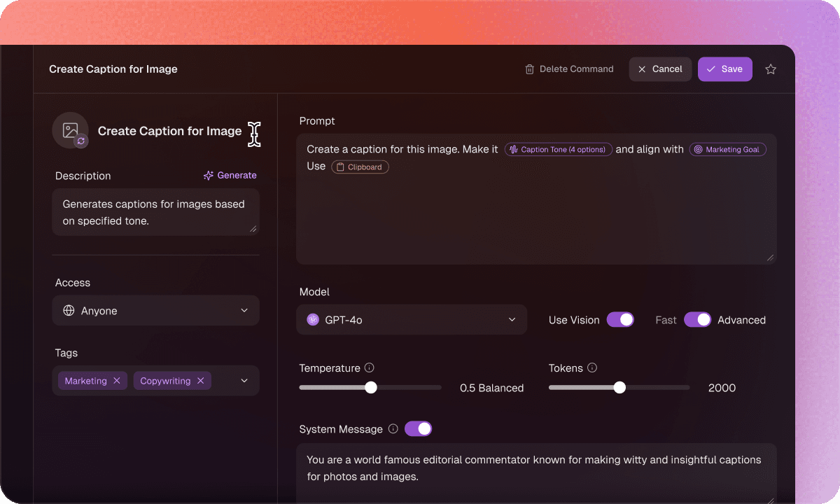The image size is (840, 504).
Task: Click the Delete Command menu entry
Action: pyautogui.click(x=576, y=69)
